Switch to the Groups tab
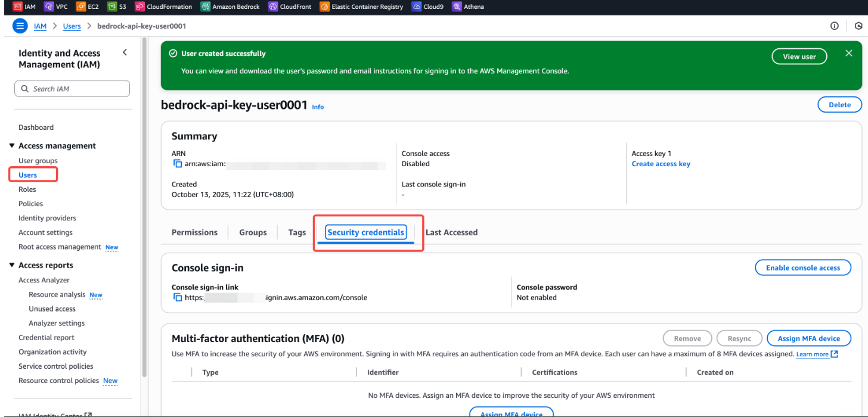The image size is (868, 417). pyautogui.click(x=253, y=232)
